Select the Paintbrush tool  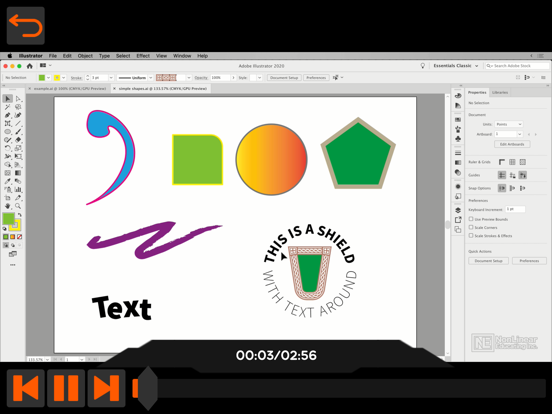click(x=18, y=132)
